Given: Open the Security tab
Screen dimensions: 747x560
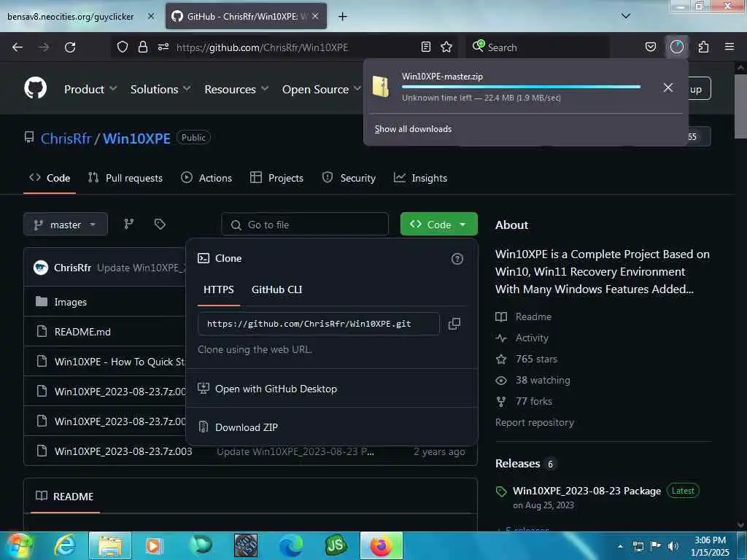Looking at the screenshot, I should point(349,178).
